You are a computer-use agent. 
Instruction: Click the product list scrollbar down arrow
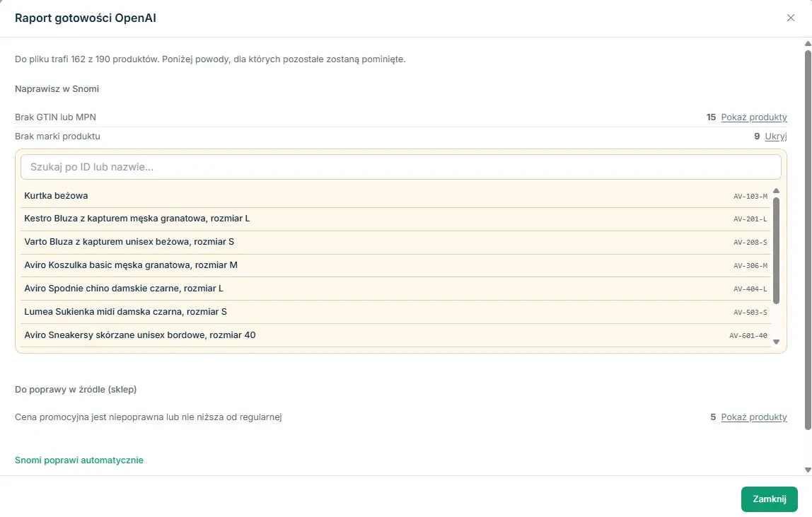776,342
